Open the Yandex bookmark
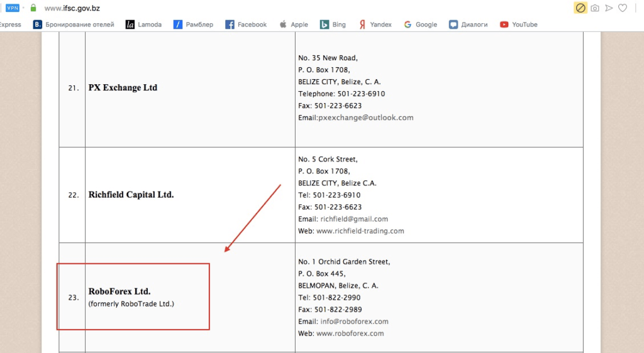The width and height of the screenshot is (644, 353). [x=375, y=24]
